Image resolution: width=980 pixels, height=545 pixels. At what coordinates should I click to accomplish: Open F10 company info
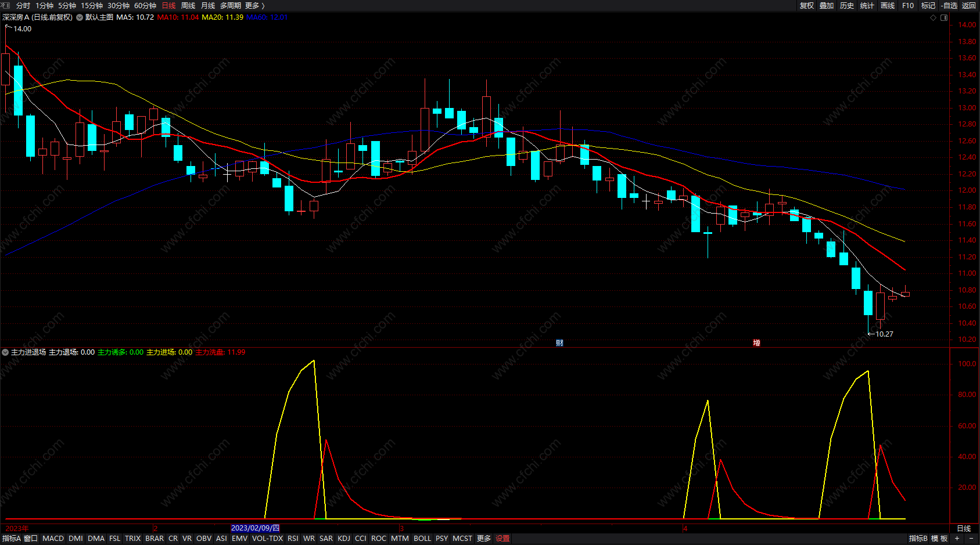908,5
